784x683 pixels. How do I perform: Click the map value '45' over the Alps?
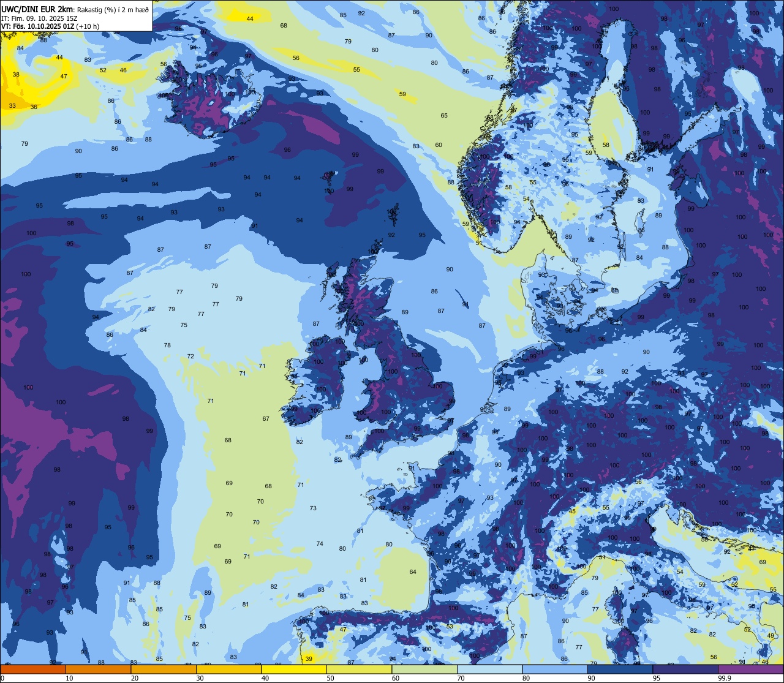tap(573, 511)
